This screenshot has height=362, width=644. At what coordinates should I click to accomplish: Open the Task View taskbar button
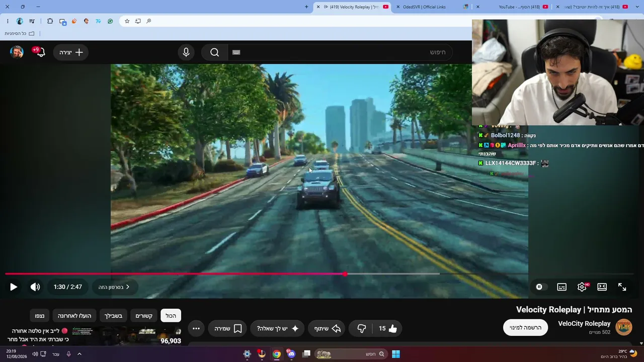pos(306,354)
